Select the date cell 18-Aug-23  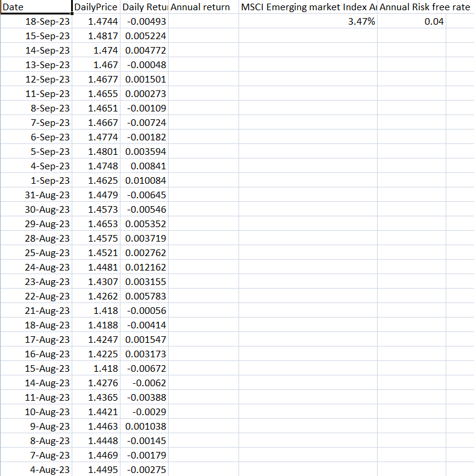(36, 325)
